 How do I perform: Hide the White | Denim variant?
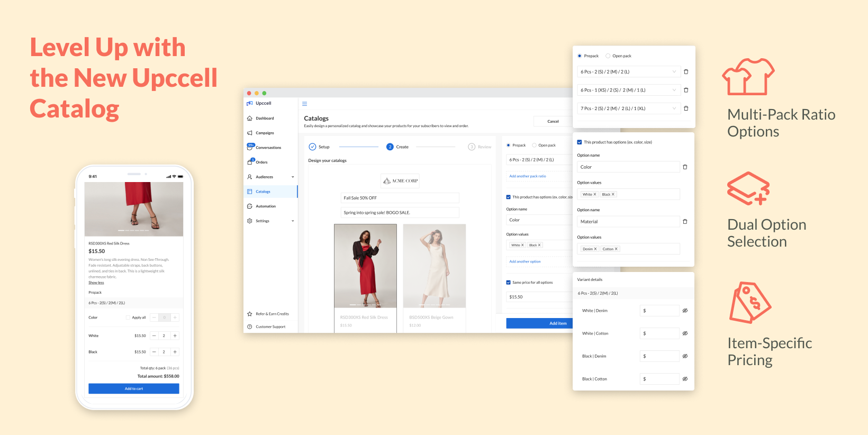tap(685, 311)
